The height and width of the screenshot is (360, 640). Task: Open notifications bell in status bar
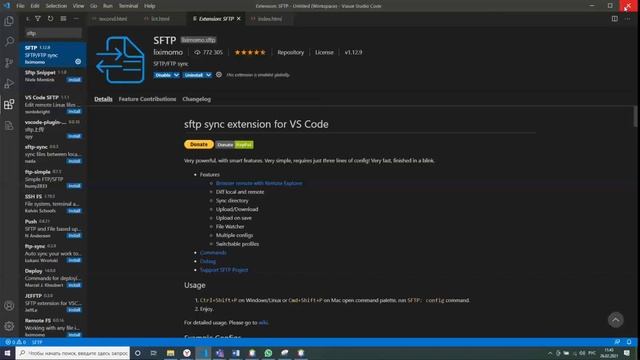[629, 342]
